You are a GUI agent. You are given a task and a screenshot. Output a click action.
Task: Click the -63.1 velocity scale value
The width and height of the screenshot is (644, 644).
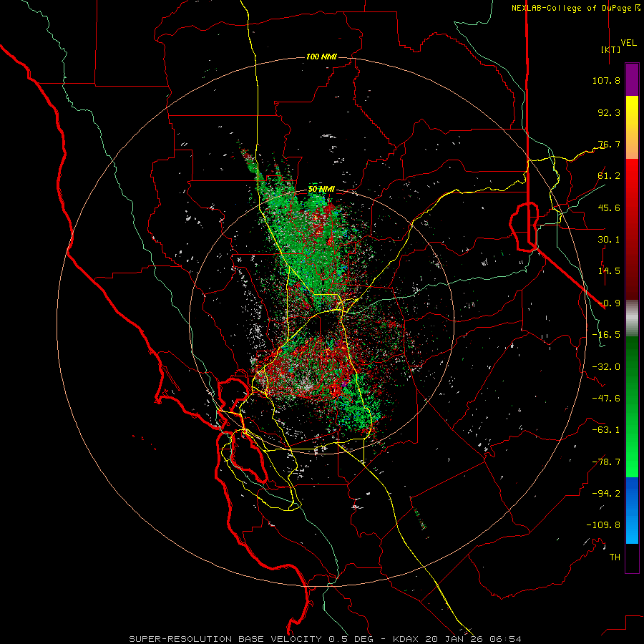point(606,430)
